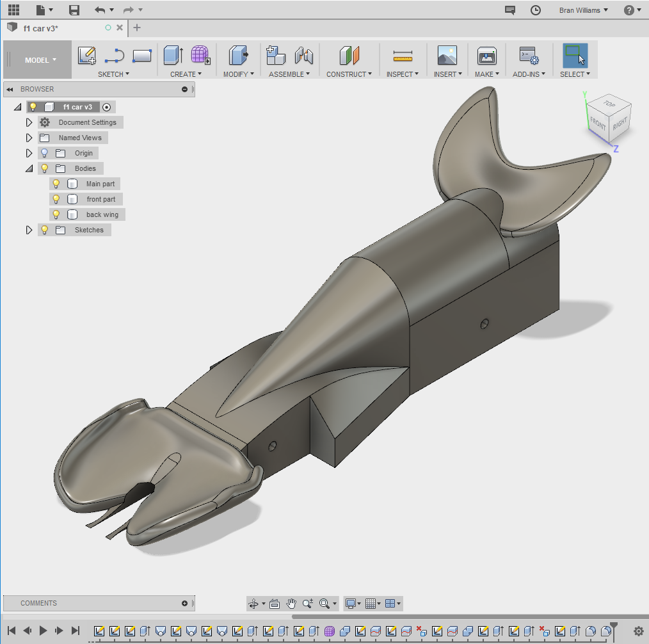Add a new design tab
This screenshot has width=649, height=644.
[x=137, y=28]
